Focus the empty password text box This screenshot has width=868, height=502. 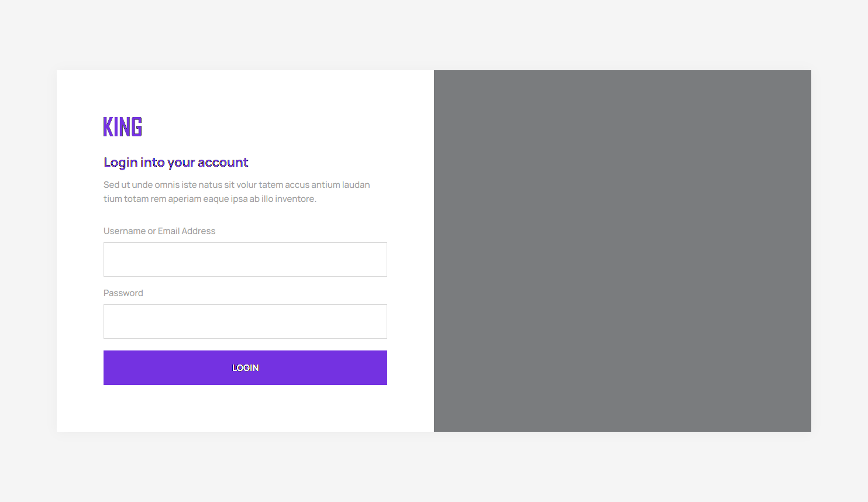click(x=245, y=321)
